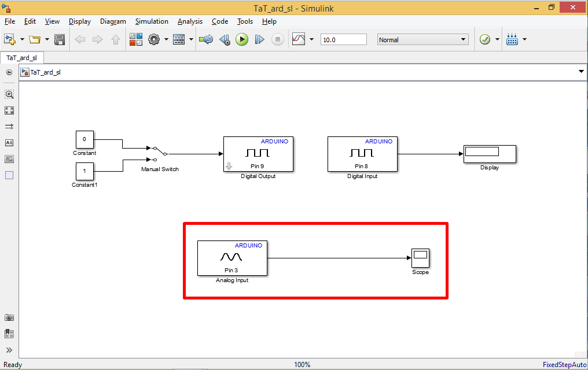Click the Deploy to Hardware icon

coord(512,39)
